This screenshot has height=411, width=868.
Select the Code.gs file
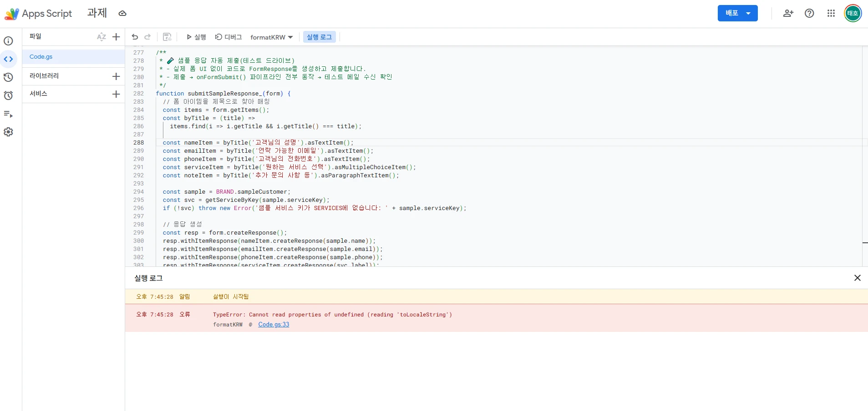tap(41, 57)
